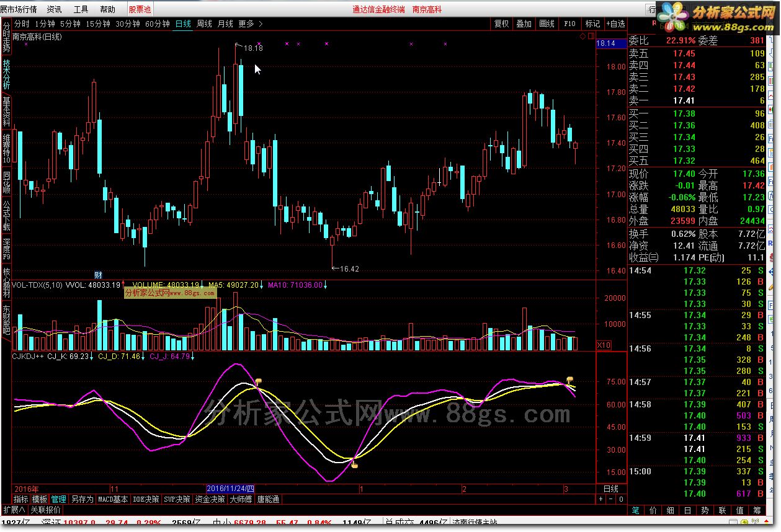This screenshot has height=532, width=781.
Task: Click the 复权 adjustment button
Action: pos(501,24)
